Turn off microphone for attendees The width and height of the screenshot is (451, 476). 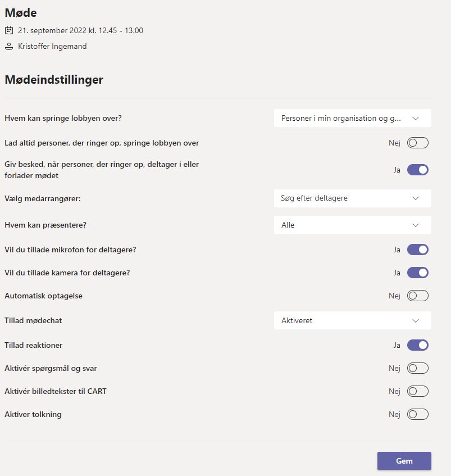[417, 249]
